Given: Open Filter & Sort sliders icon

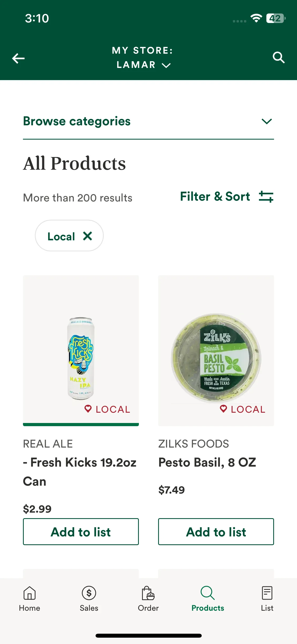Looking at the screenshot, I should tap(266, 197).
